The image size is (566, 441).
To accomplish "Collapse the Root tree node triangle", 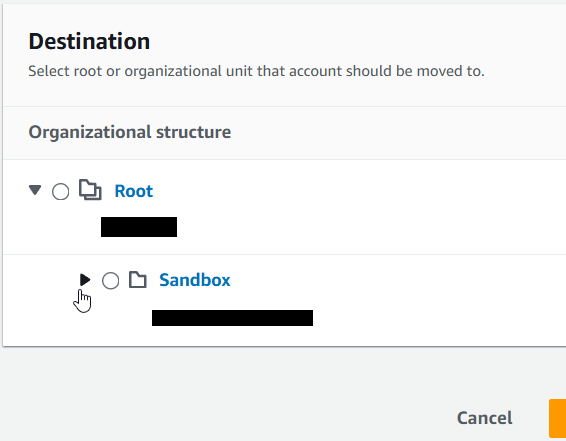I will click(x=35, y=190).
